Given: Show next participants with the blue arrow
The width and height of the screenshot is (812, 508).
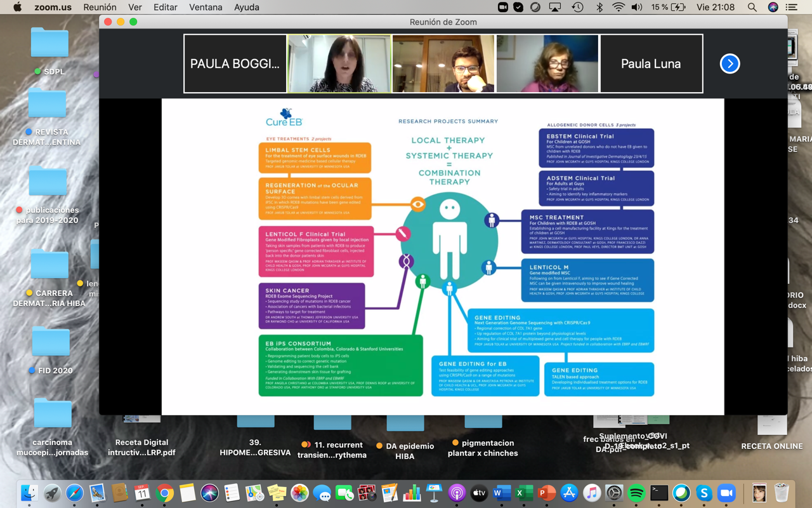Looking at the screenshot, I should click(x=730, y=63).
